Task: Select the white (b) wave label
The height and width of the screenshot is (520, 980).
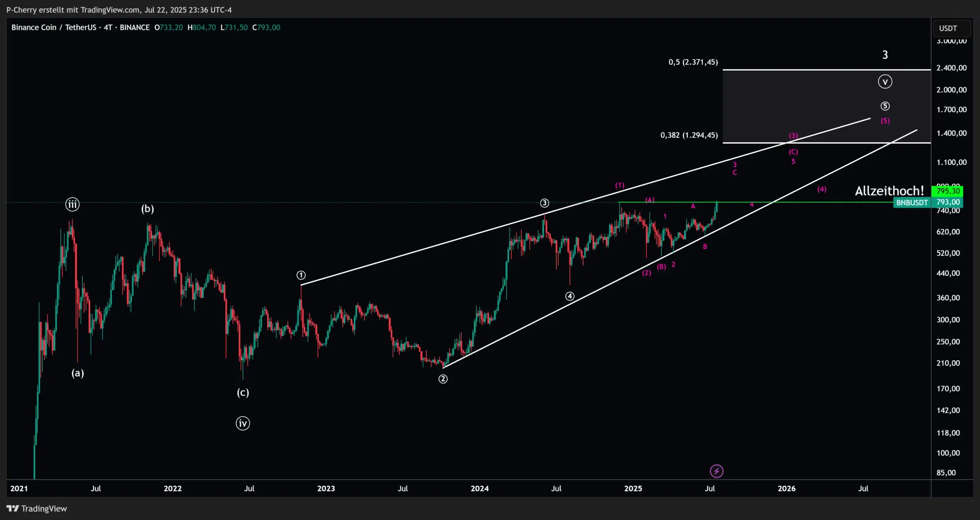Action: 147,209
